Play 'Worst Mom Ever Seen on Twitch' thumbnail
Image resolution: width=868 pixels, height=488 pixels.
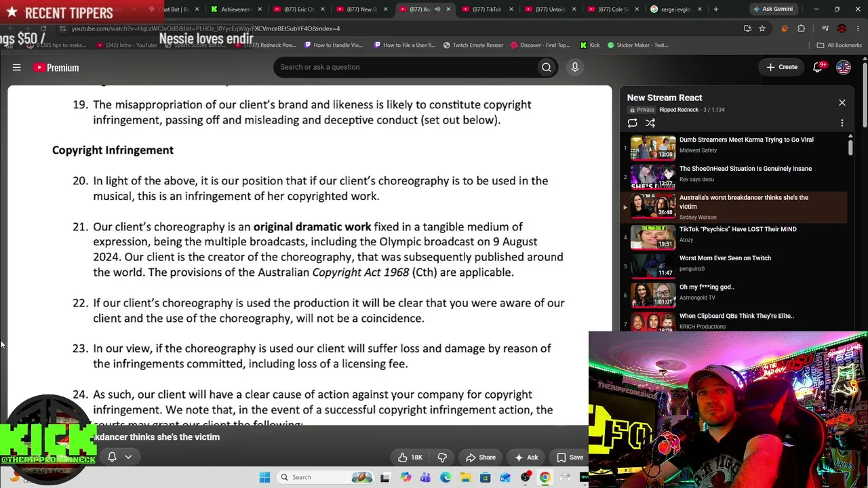(653, 266)
